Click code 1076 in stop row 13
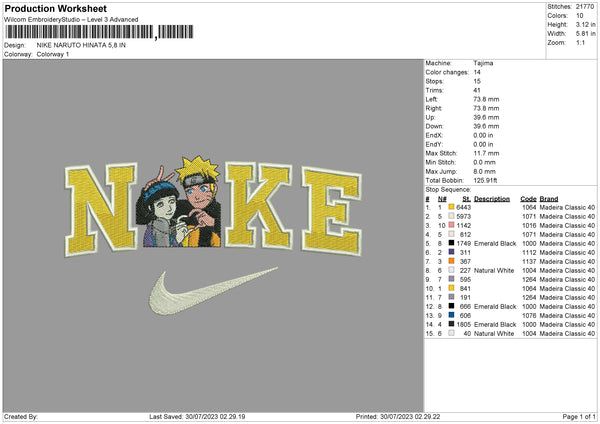The image size is (600, 424). pyautogui.click(x=529, y=315)
